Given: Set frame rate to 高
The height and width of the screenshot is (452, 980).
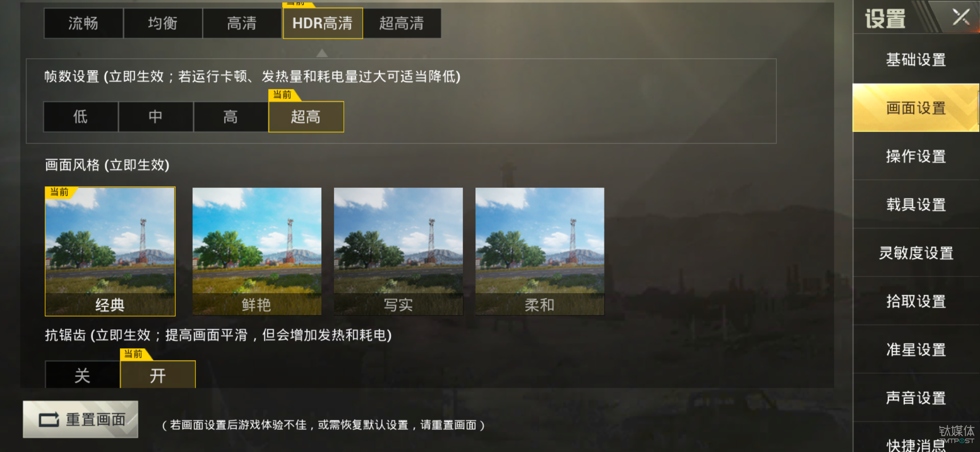Looking at the screenshot, I should pyautogui.click(x=231, y=117).
